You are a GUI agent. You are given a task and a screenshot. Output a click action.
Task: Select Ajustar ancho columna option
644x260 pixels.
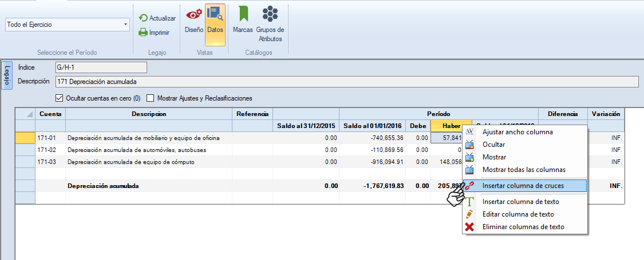517,132
